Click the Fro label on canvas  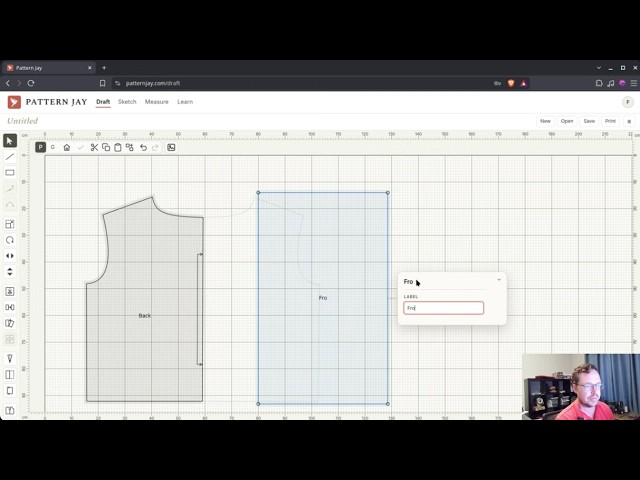323,298
